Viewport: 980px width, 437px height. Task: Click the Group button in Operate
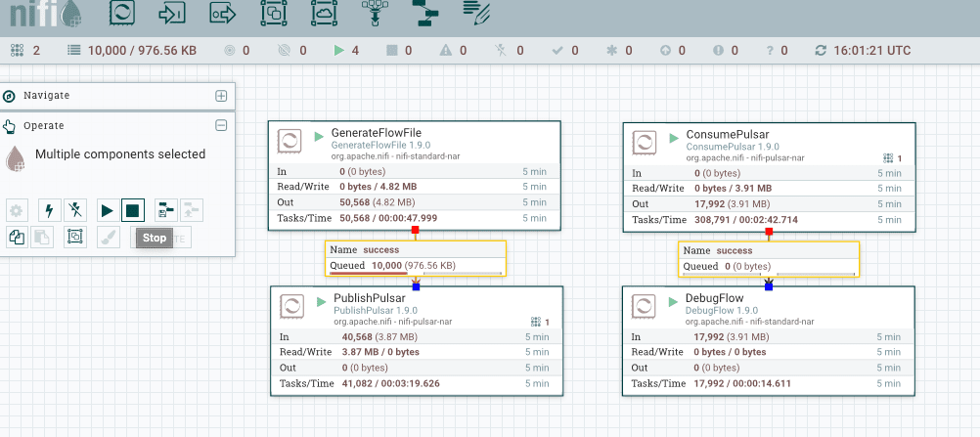75,237
